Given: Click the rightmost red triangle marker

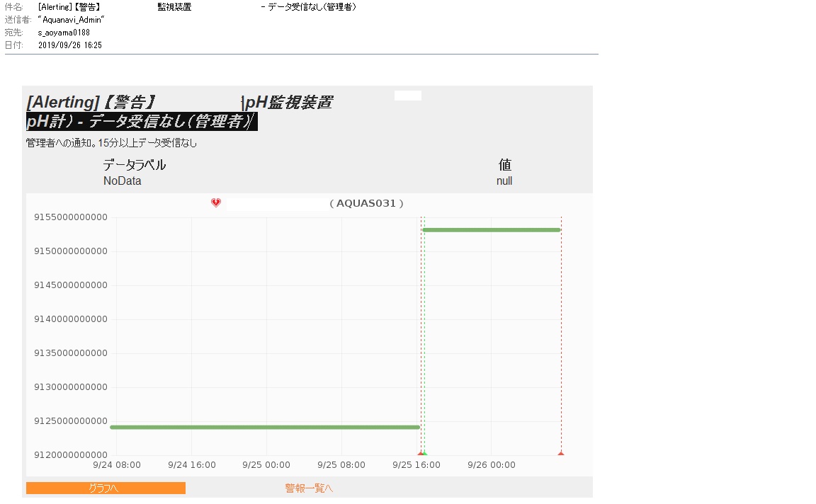Looking at the screenshot, I should [561, 454].
